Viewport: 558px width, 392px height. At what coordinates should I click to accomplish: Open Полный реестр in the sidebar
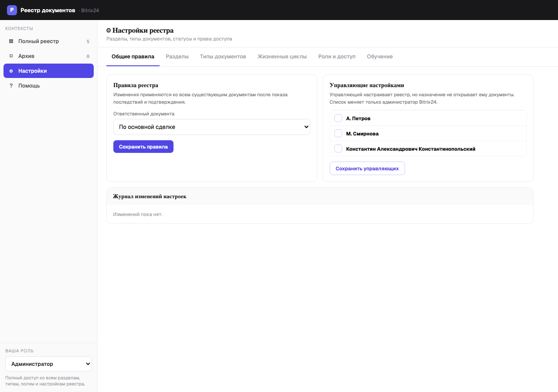48,41
